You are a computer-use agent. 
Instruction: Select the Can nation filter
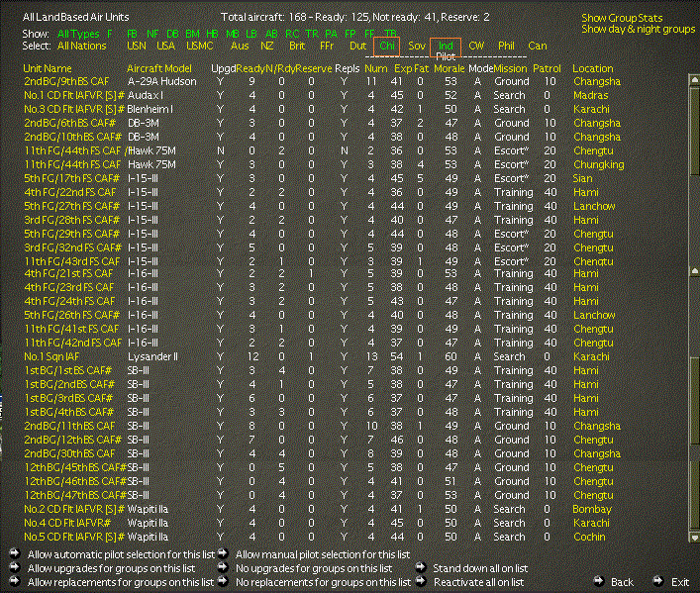[x=538, y=46]
